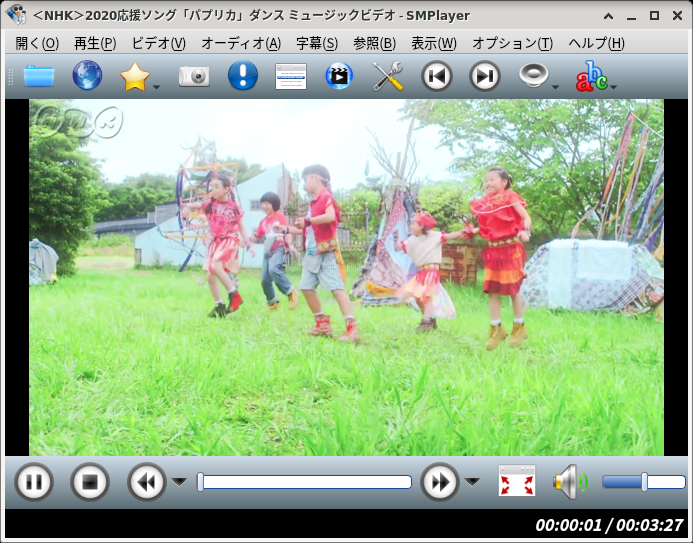Expand the favorites star dropdown arrow
Screen dimensions: 693x543
(x=156, y=87)
